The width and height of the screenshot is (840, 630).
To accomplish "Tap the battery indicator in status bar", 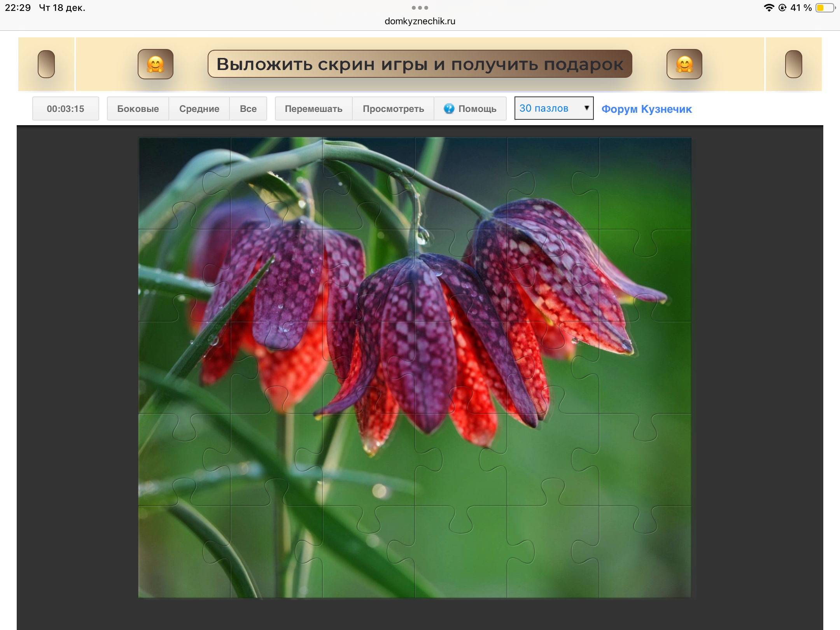I will pyautogui.click(x=825, y=8).
